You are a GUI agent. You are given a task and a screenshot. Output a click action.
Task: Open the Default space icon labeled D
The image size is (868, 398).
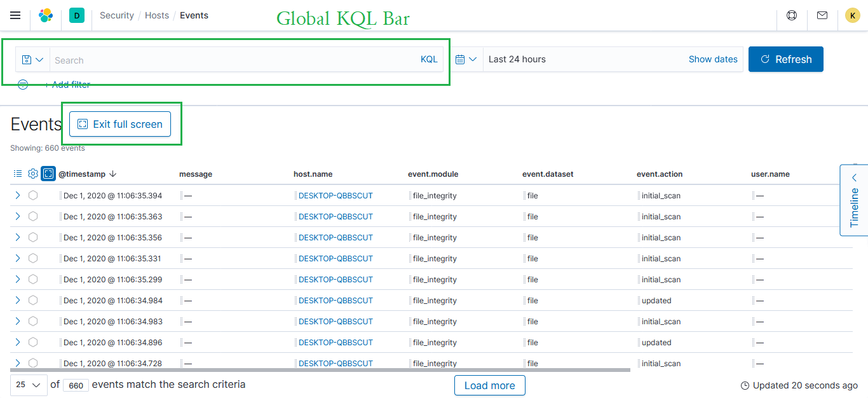pos(76,14)
